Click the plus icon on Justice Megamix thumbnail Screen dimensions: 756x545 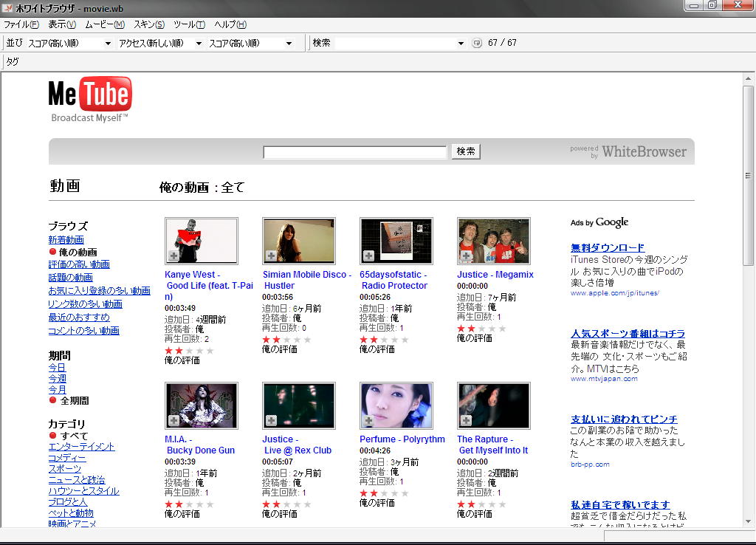466,256
